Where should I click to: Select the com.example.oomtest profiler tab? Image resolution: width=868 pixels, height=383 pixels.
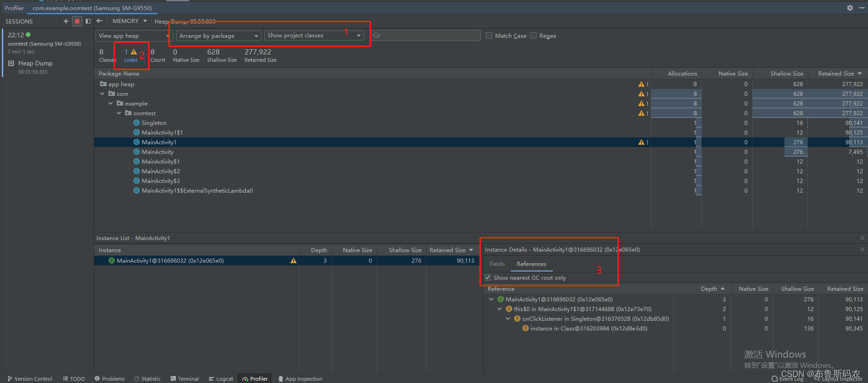(92, 8)
